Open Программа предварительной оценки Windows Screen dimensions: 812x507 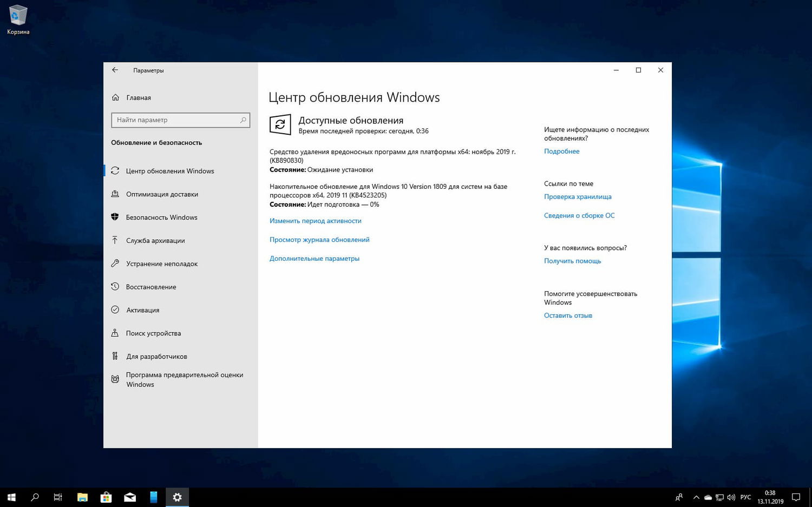click(x=184, y=379)
